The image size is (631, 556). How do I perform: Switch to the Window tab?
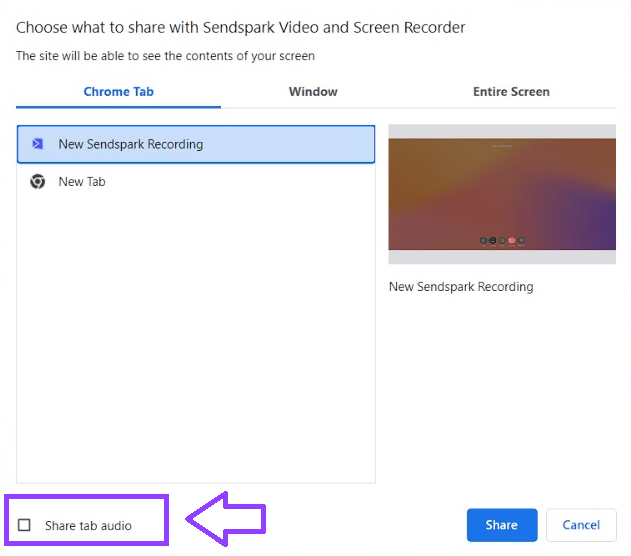coord(313,92)
